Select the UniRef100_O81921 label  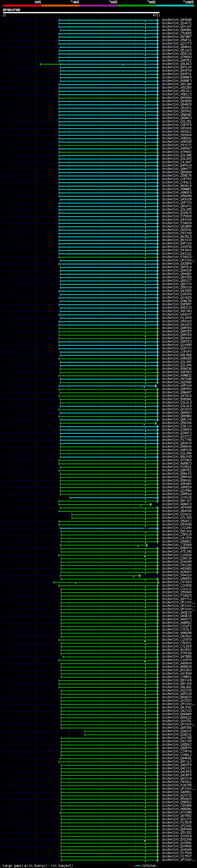click(x=177, y=108)
